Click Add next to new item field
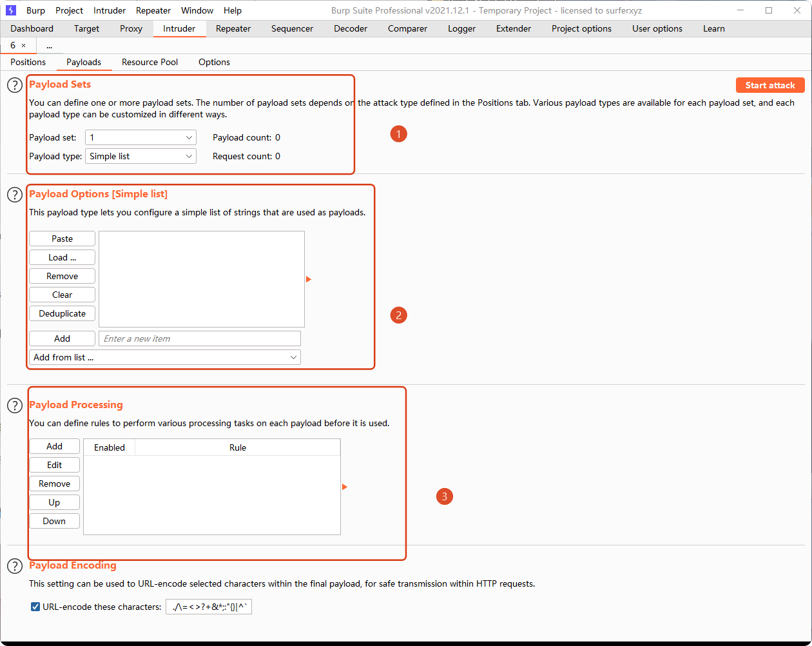The image size is (812, 646). [x=62, y=338]
